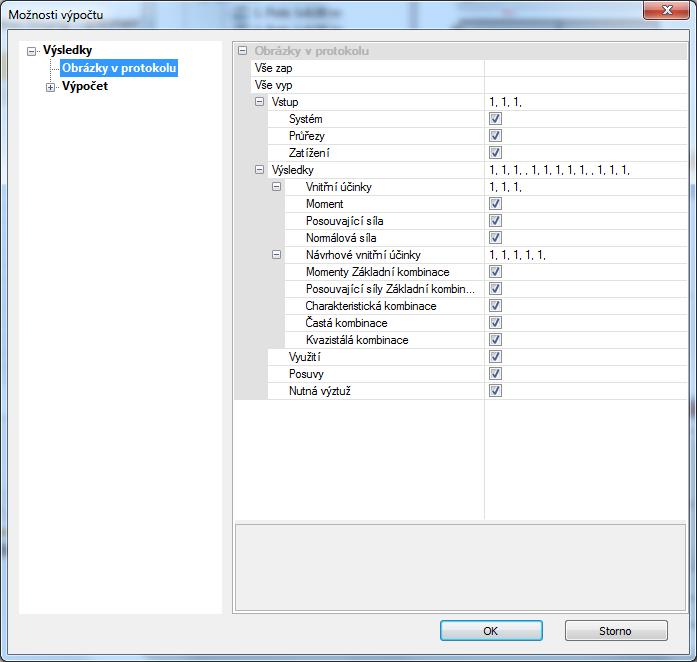Collapse the Obrázky v protokolu grid header
This screenshot has height=662, width=697.
pyautogui.click(x=242, y=50)
